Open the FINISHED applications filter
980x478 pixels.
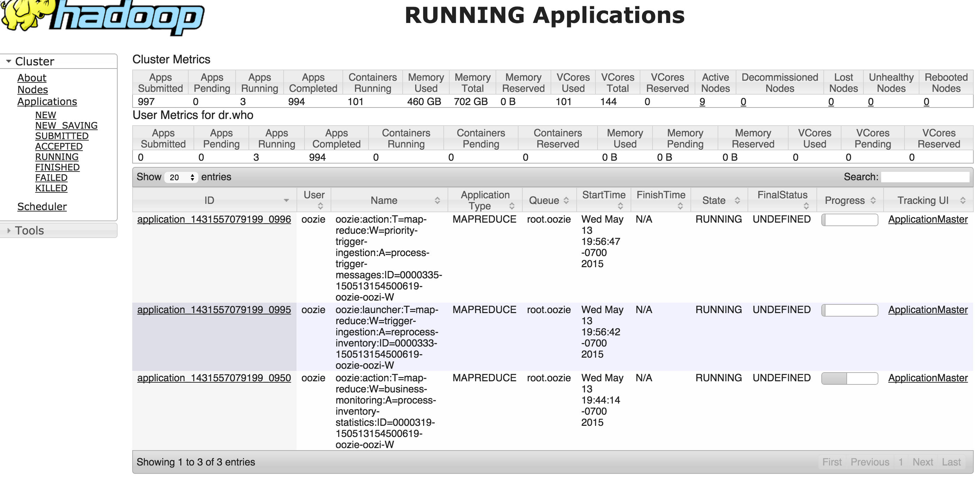(57, 167)
